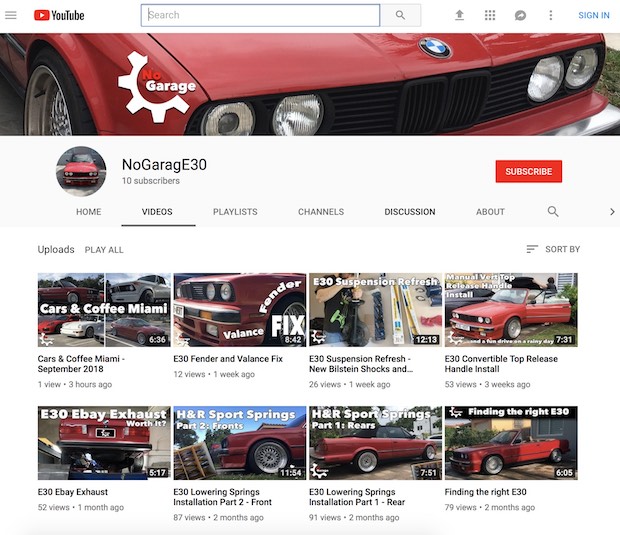Switch to the Playlists tab

click(235, 212)
